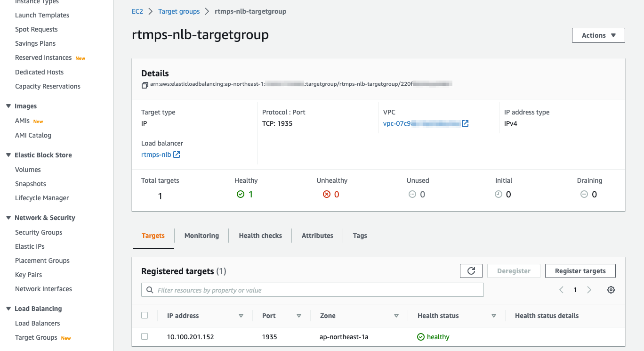
Task: Sort by Zone column arrow
Action: coord(396,316)
